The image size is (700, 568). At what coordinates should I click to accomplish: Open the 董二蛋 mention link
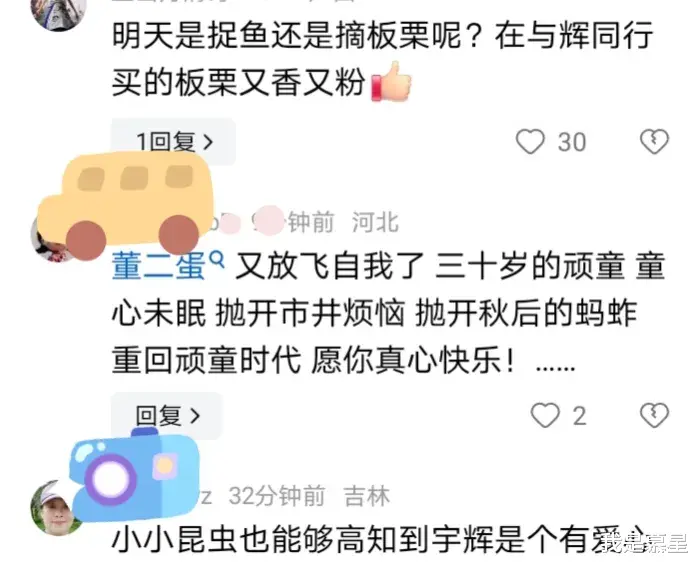(158, 267)
